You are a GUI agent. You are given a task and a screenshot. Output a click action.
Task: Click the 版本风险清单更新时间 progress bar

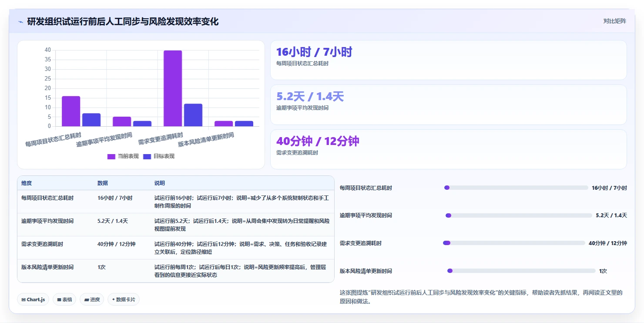coord(521,271)
